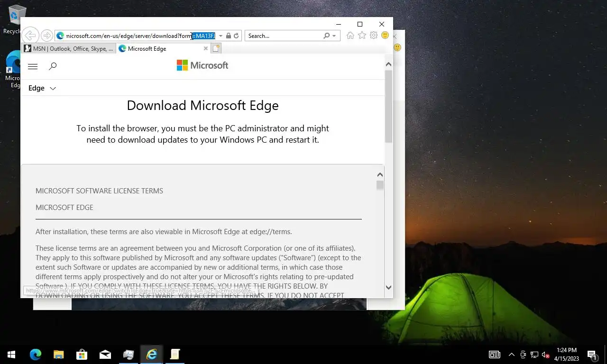Click the license box scroll up arrow
Screen dimensions: 607x364
tap(379, 175)
